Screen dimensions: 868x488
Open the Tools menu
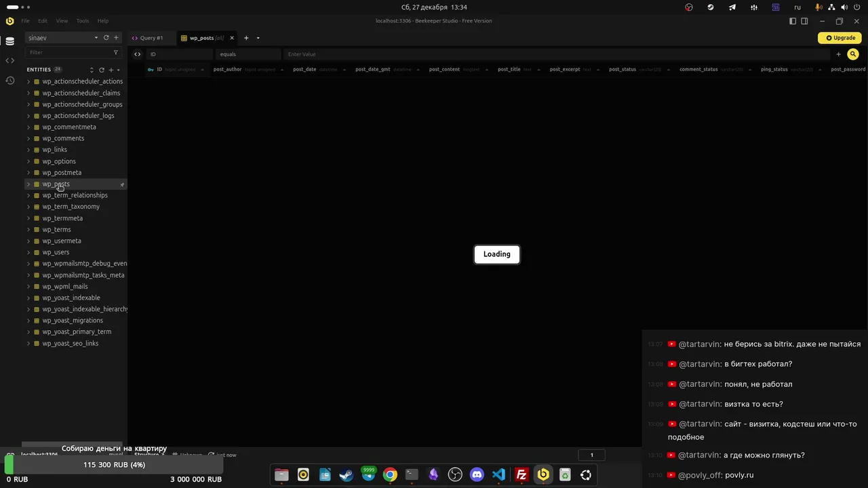pyautogui.click(x=83, y=21)
